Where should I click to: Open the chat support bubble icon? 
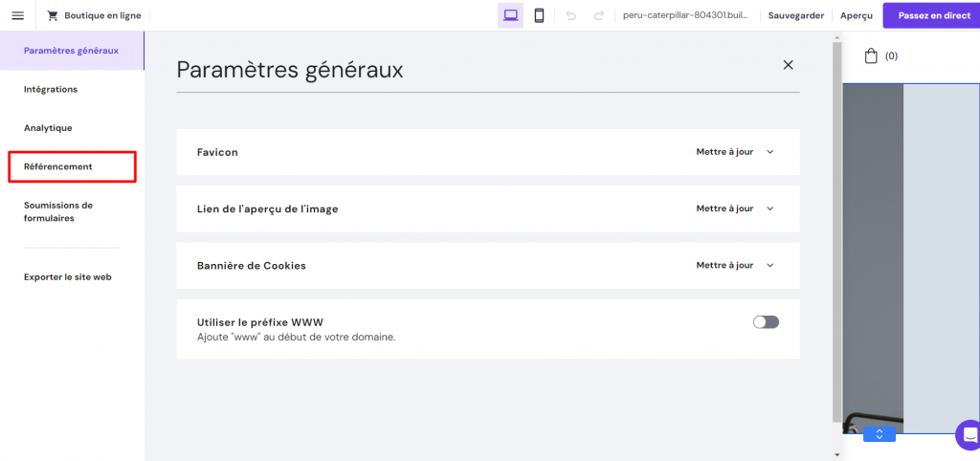pos(969,435)
